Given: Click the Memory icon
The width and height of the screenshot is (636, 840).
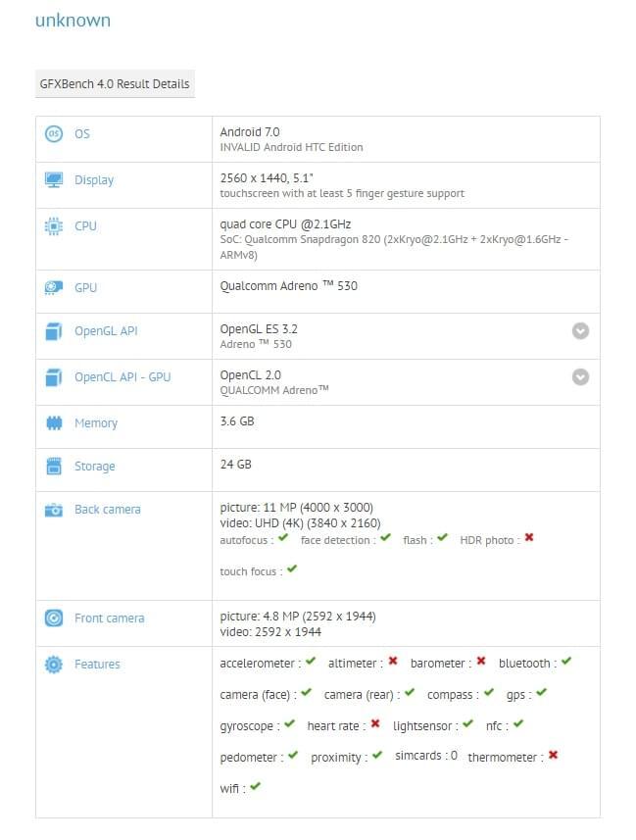Looking at the screenshot, I should pyautogui.click(x=54, y=423).
